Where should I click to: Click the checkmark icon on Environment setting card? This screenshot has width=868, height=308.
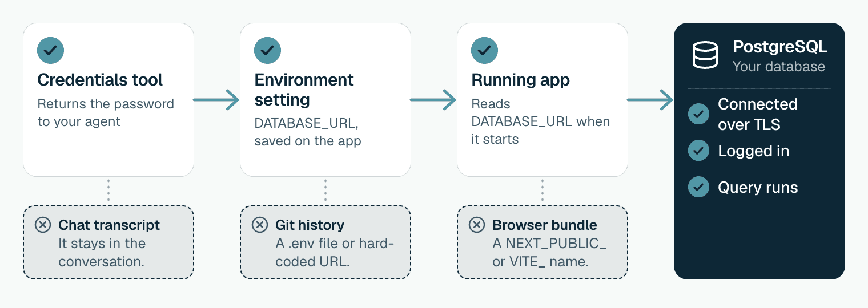(267, 50)
